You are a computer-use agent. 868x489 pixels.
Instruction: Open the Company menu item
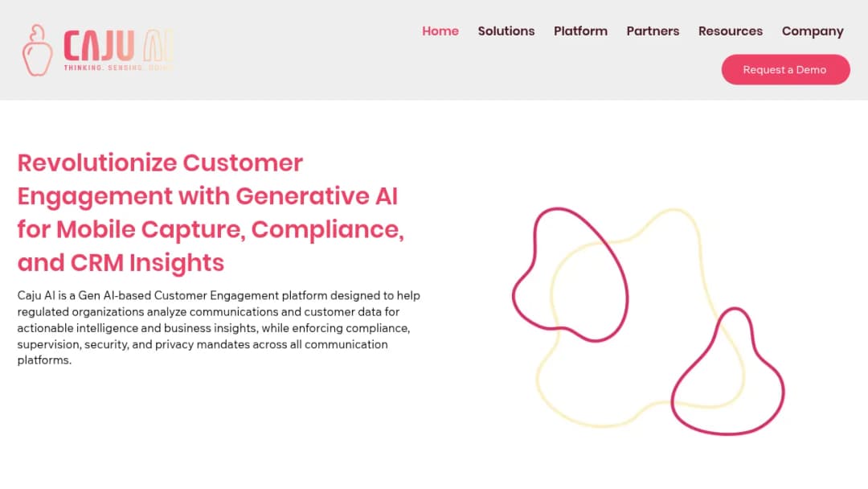813,31
